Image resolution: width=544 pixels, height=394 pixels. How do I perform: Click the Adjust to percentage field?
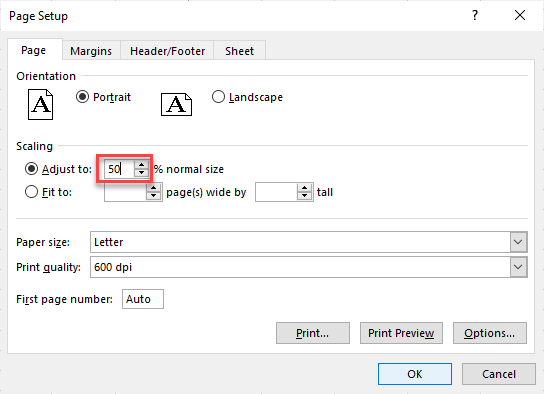119,169
